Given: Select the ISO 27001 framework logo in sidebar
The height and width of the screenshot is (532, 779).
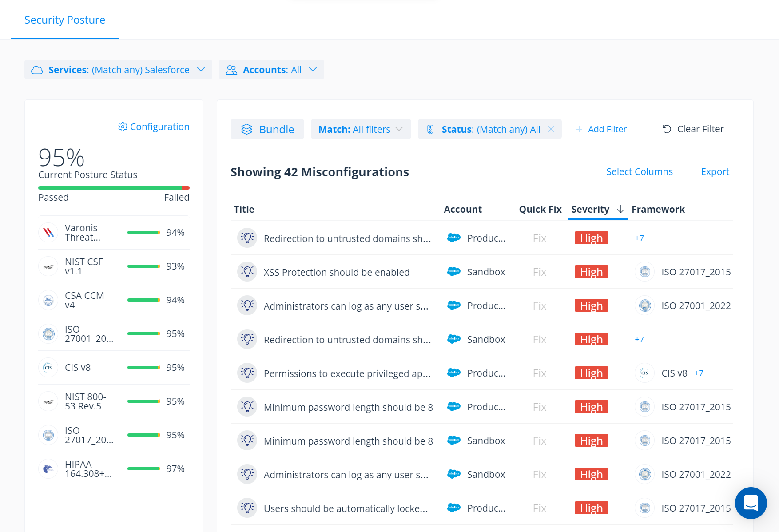Looking at the screenshot, I should pos(48,334).
